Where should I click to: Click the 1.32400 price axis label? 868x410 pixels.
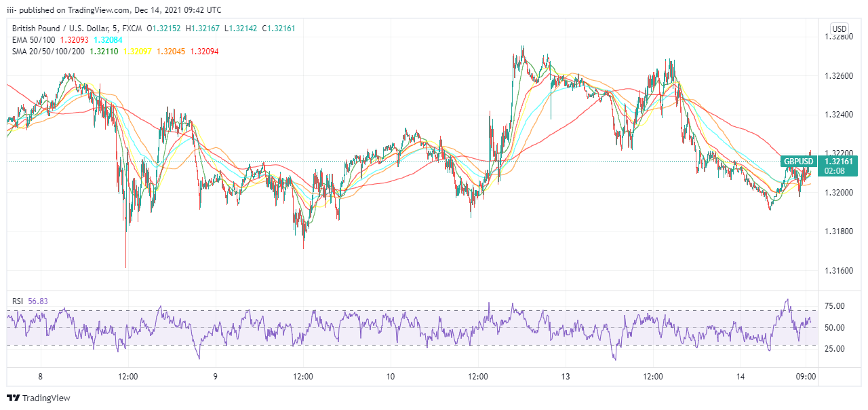click(838, 115)
